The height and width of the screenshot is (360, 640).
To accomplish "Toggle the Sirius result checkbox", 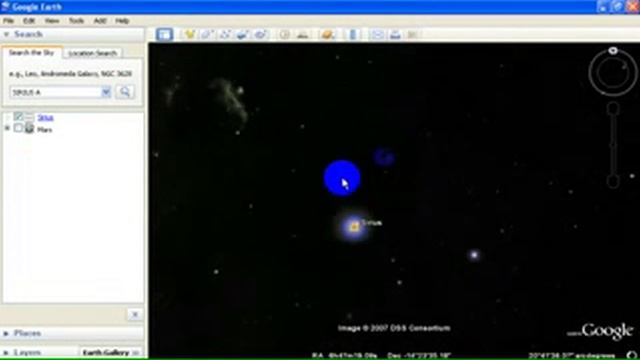I will (x=18, y=117).
